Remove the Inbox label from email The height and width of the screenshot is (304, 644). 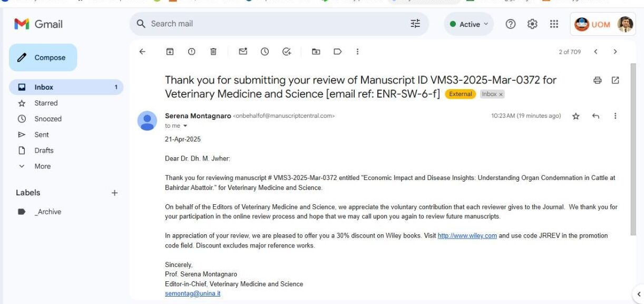pos(501,94)
